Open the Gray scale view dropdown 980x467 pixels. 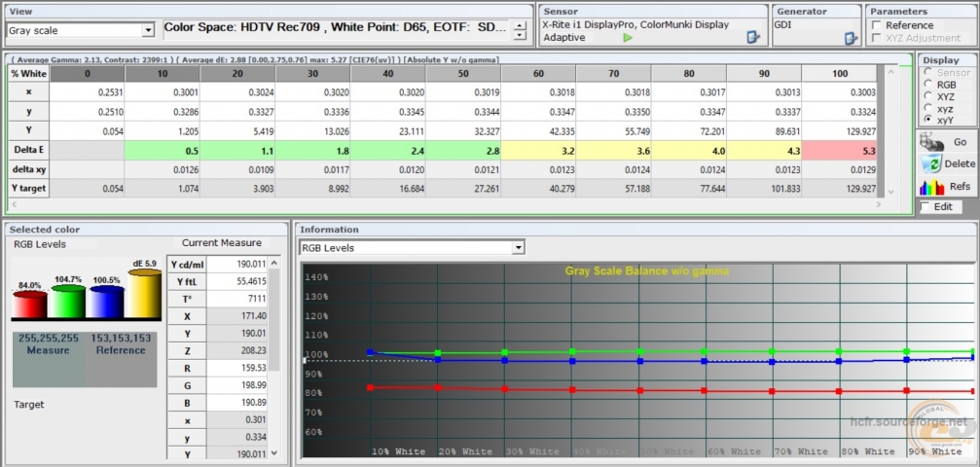click(x=148, y=30)
